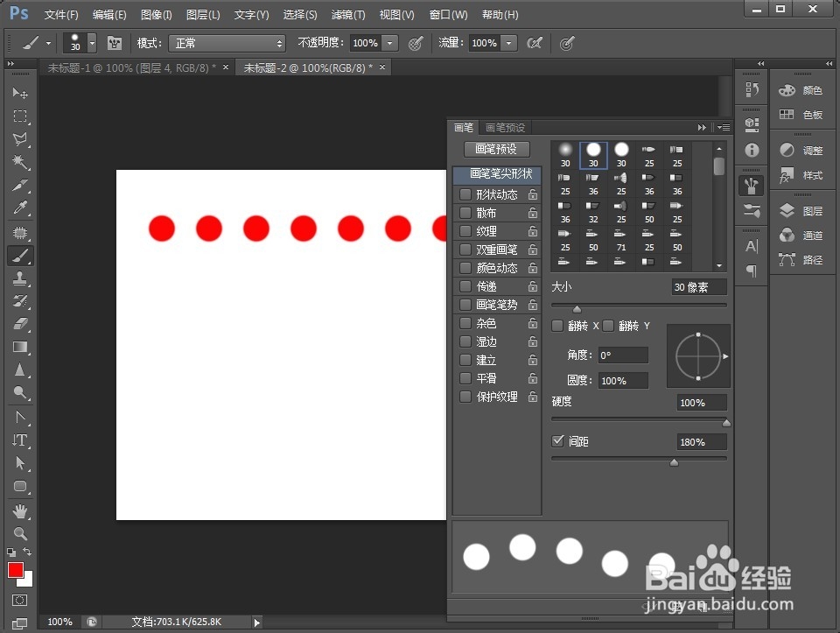Enable airbrush-style build-up icon
This screenshot has height=633, width=840.
coord(535,43)
